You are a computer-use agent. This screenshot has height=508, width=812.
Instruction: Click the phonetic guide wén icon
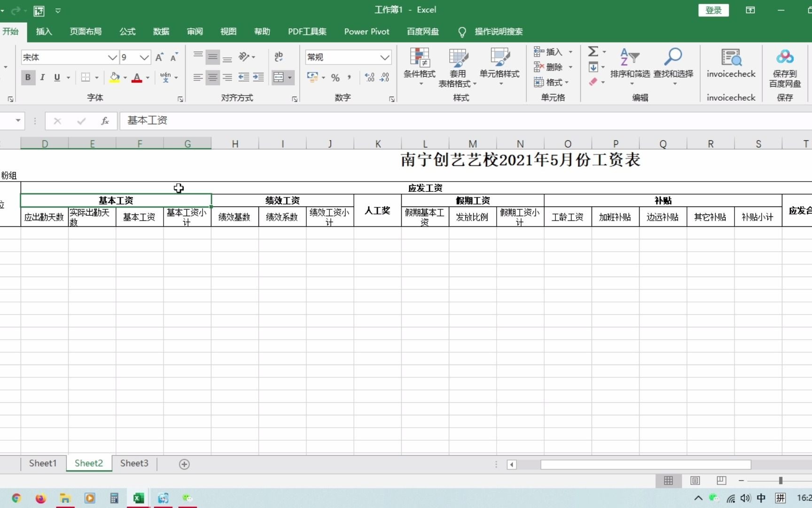point(165,77)
